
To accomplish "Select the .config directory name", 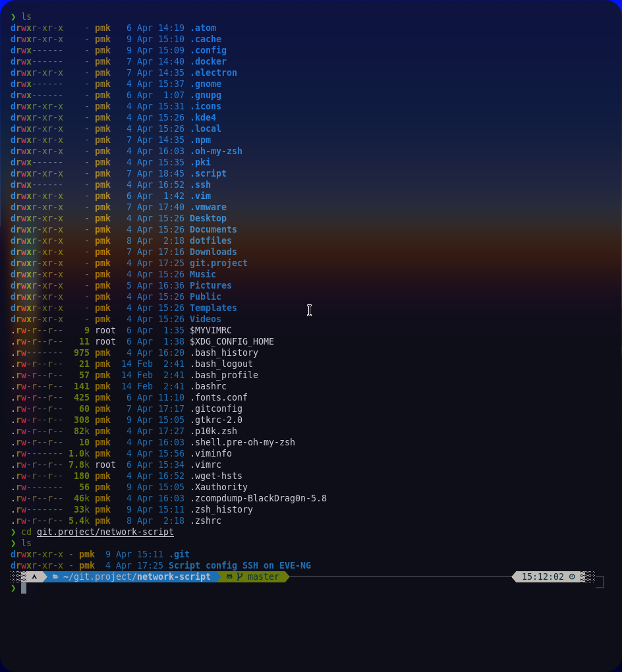I will coord(206,50).
